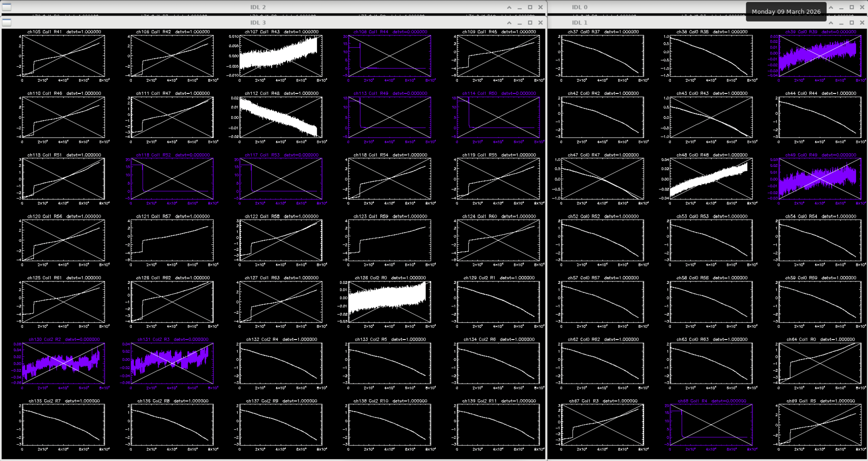Select the purple ch131 Col2 R3 plot
Screen dimensions: 868x461
[x=172, y=363]
